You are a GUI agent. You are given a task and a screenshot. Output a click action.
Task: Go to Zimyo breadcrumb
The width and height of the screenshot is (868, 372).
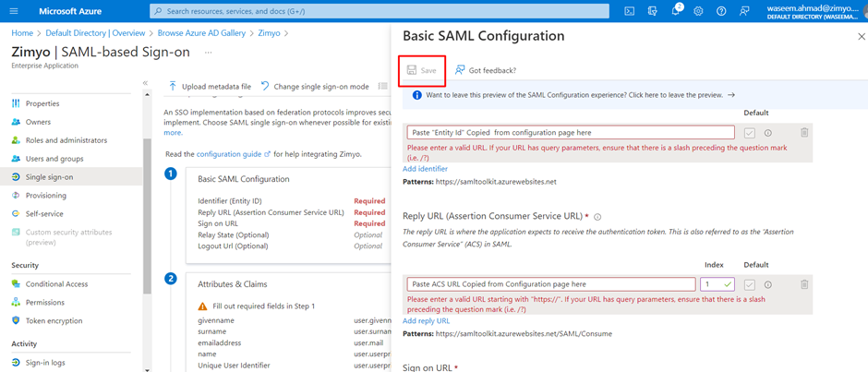click(x=271, y=33)
